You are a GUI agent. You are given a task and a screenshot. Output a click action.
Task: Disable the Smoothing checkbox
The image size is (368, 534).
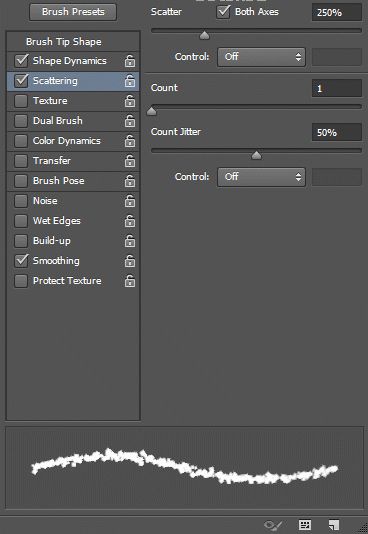(x=21, y=261)
